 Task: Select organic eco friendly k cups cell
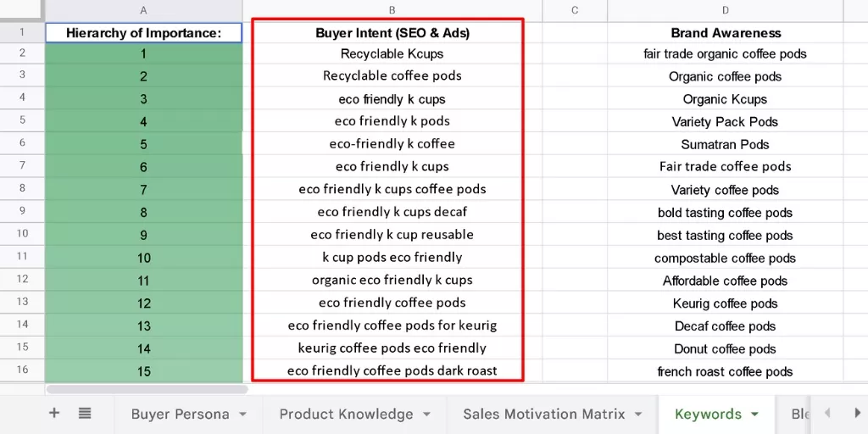click(x=392, y=280)
